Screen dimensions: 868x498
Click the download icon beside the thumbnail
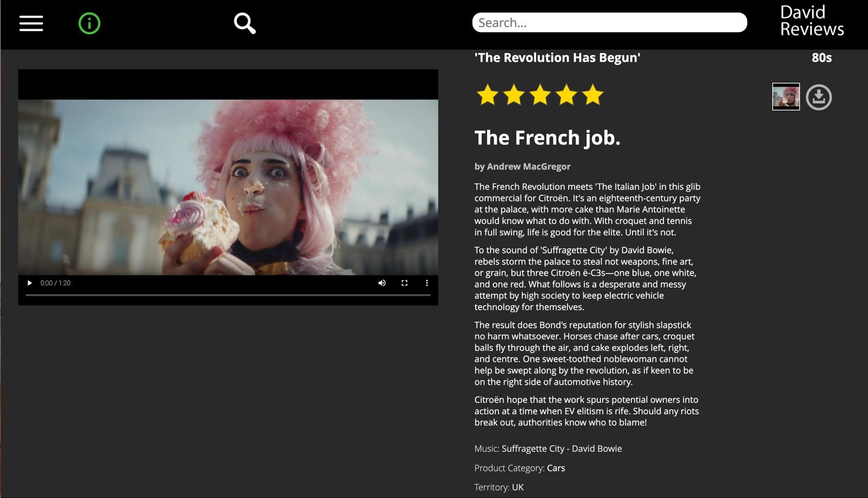[x=819, y=97]
